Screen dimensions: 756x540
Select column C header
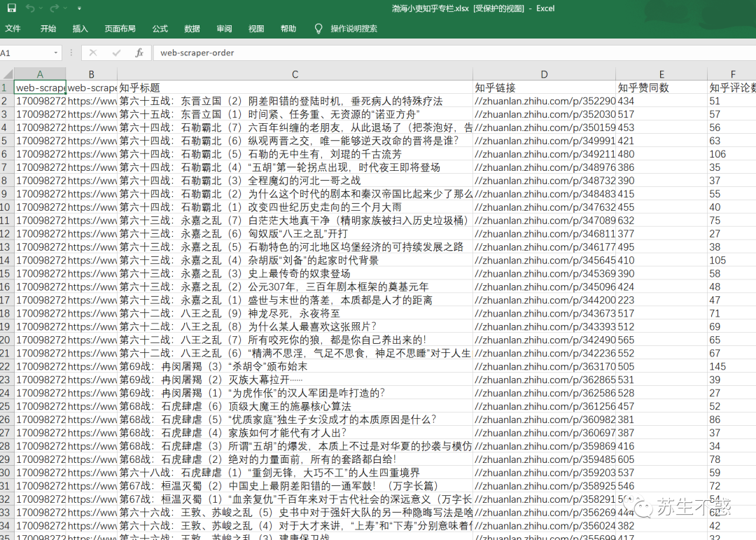click(x=295, y=74)
